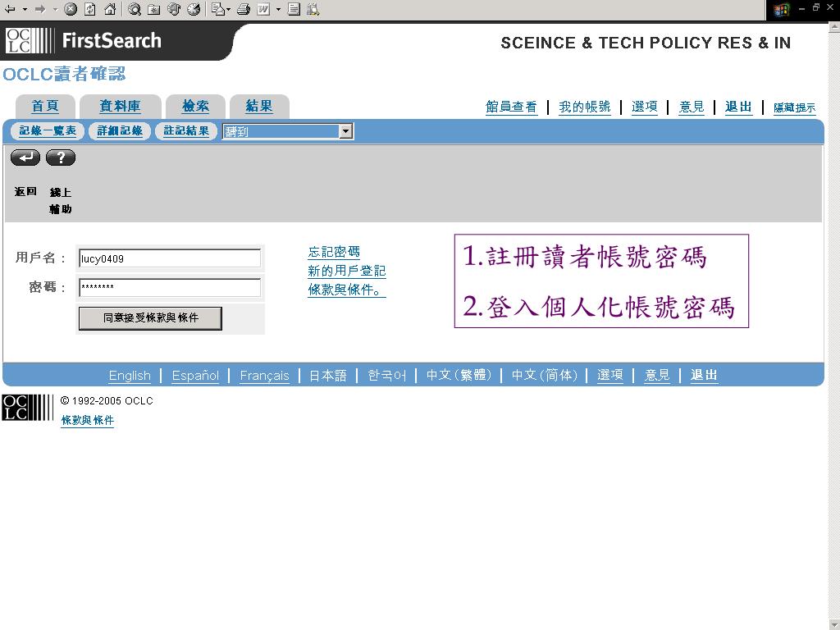
Task: Click the 意見 link in footer bar
Action: tap(657, 376)
